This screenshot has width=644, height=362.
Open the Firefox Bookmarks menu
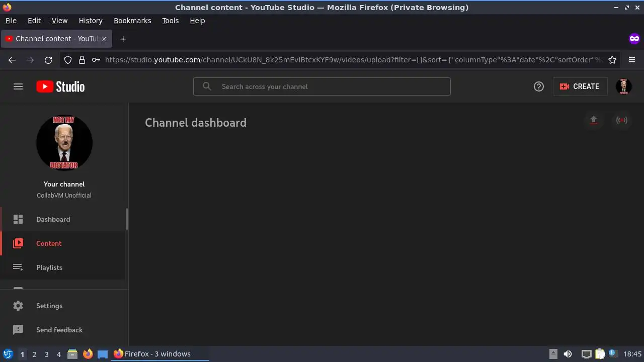point(132,21)
